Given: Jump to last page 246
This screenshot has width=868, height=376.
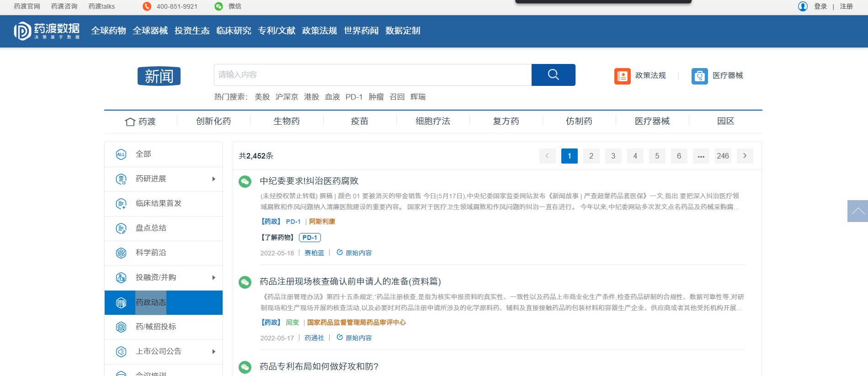Looking at the screenshot, I should [723, 156].
